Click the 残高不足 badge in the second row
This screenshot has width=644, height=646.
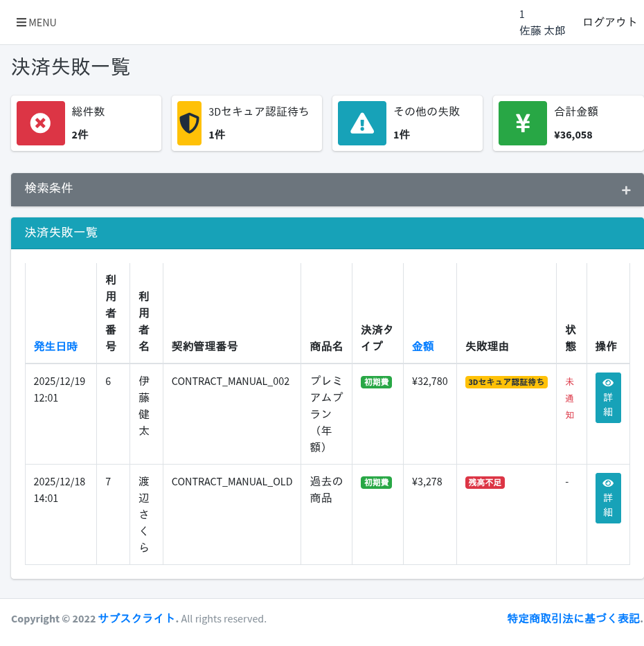click(x=485, y=483)
